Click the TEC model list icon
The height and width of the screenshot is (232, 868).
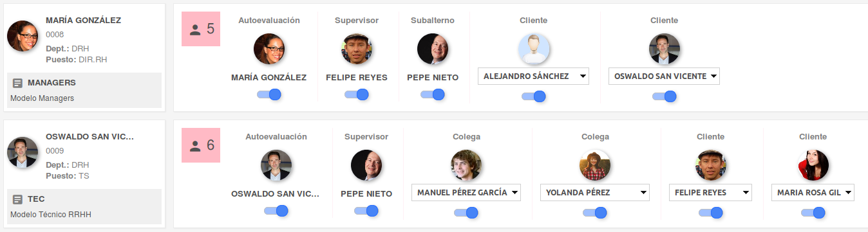click(x=18, y=199)
